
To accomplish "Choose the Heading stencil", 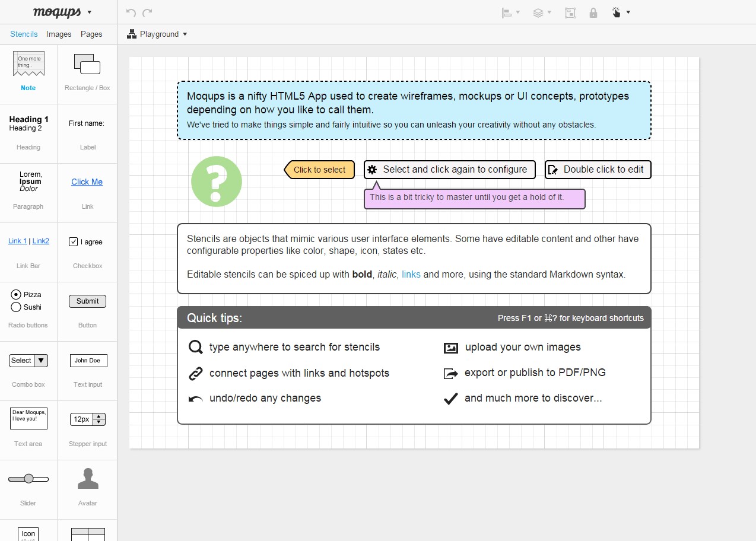I will (x=28, y=133).
